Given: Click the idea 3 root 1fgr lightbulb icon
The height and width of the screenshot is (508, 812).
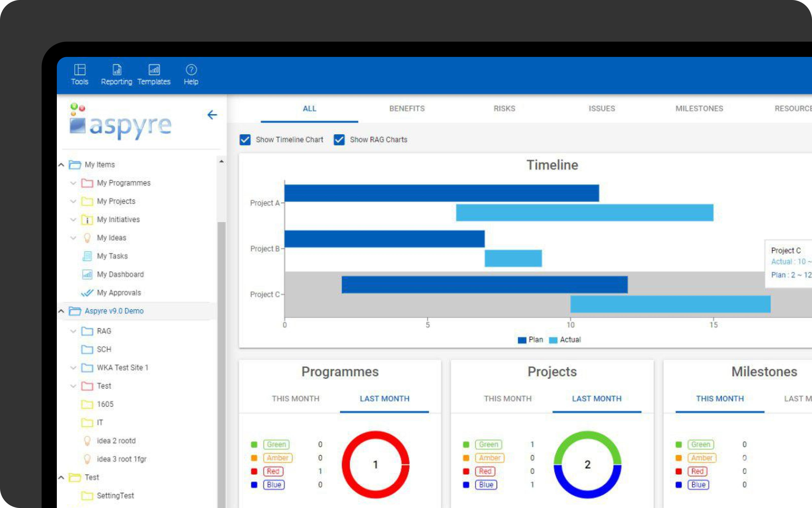Looking at the screenshot, I should click(x=87, y=459).
